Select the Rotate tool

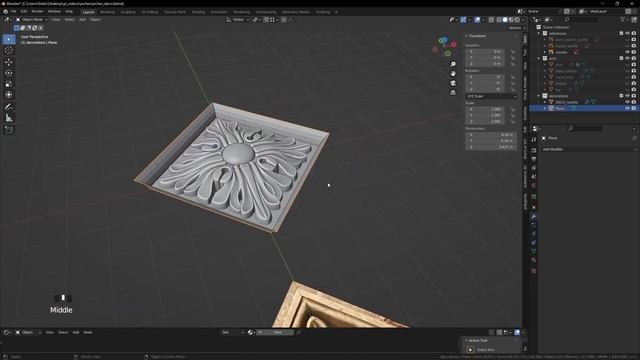point(9,73)
